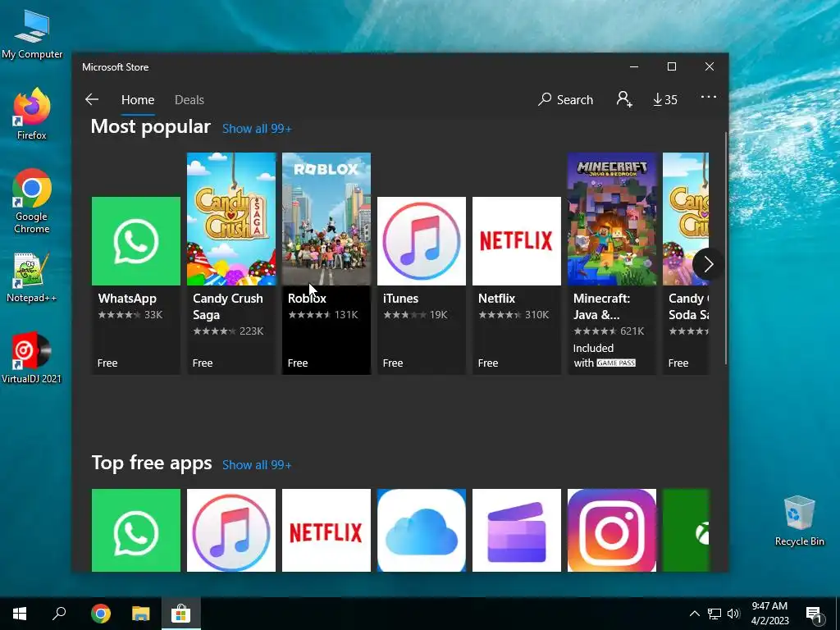The height and width of the screenshot is (630, 840).
Task: Show all 99+ Most popular apps
Action: click(257, 129)
